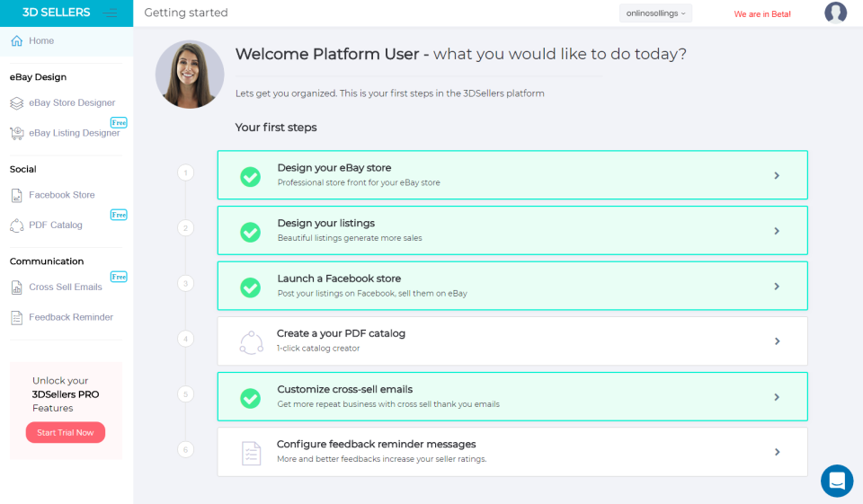Click the Facebook Store document icon
The image size is (863, 504).
pos(16,195)
